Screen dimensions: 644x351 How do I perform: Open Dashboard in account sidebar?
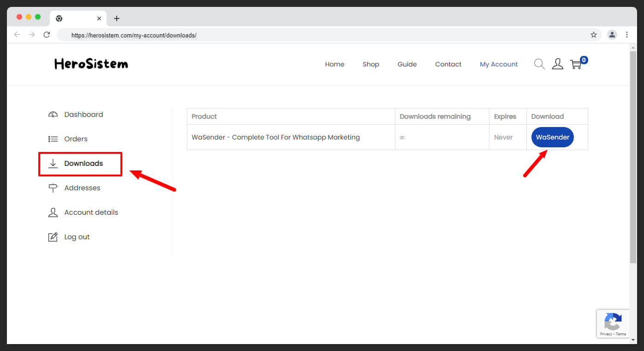pos(83,115)
